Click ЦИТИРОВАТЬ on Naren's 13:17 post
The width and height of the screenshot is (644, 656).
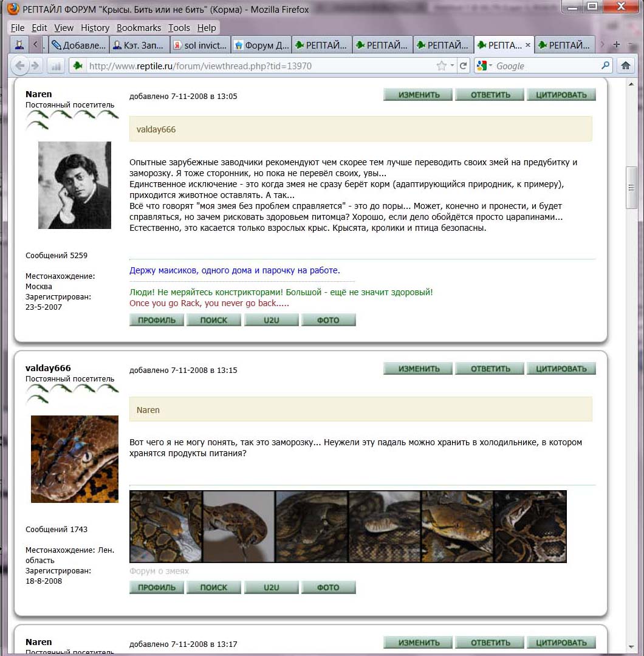561,642
